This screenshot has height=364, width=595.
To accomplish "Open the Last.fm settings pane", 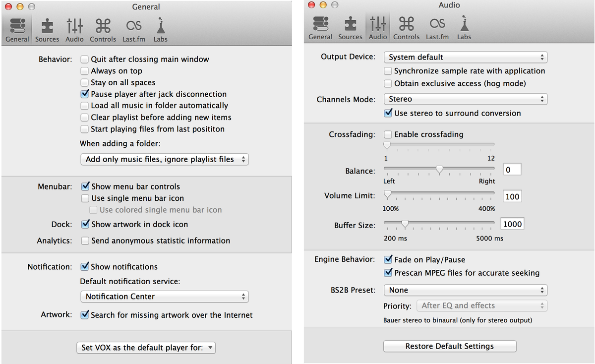I will [x=133, y=27].
